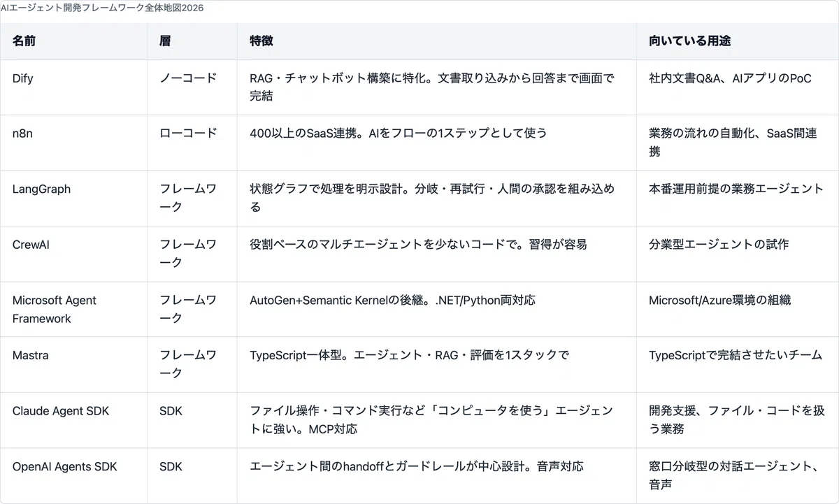Click the use-case cell 'Microsoft/Azure環境の組織'

click(x=738, y=309)
